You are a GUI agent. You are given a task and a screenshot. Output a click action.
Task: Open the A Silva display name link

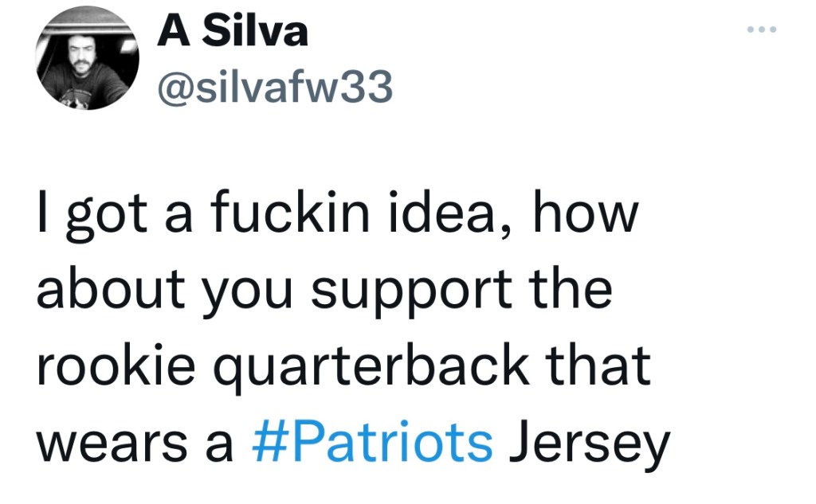pos(233,33)
